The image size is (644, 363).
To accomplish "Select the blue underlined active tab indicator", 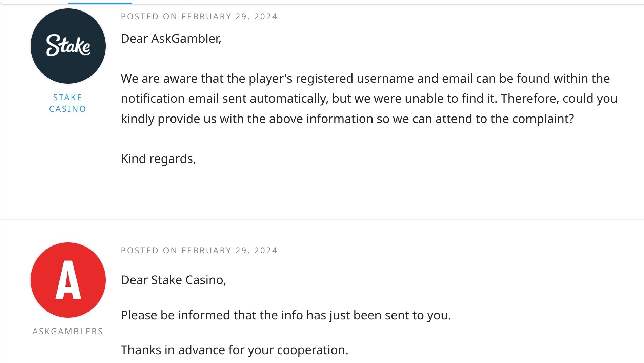I will pos(100,3).
